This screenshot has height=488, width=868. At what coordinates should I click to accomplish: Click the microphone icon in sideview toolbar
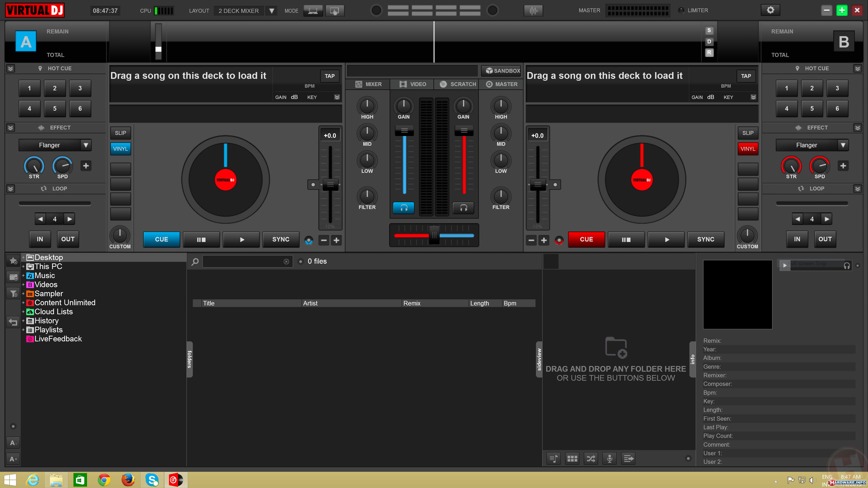(x=610, y=458)
